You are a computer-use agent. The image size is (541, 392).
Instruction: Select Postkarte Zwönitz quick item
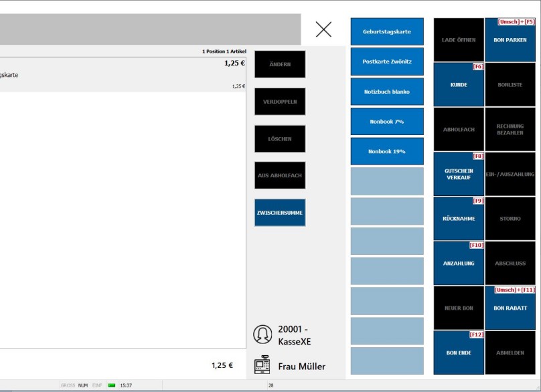387,62
